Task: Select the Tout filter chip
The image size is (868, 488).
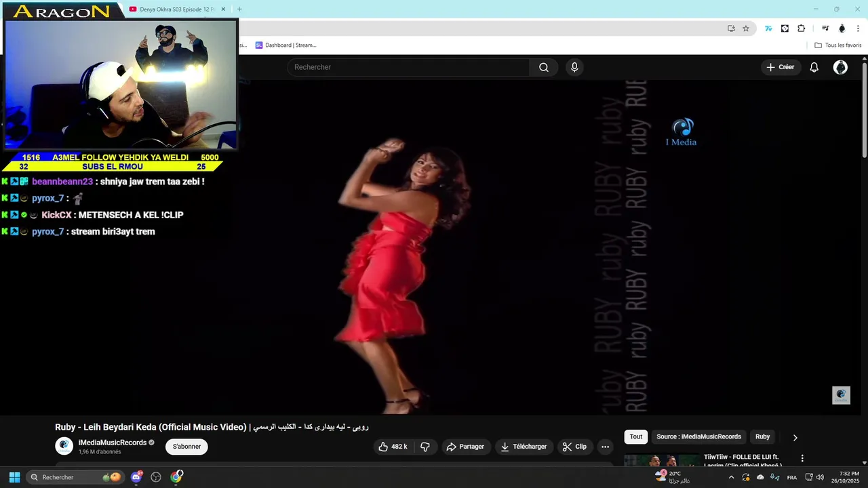Action: pyautogui.click(x=636, y=437)
